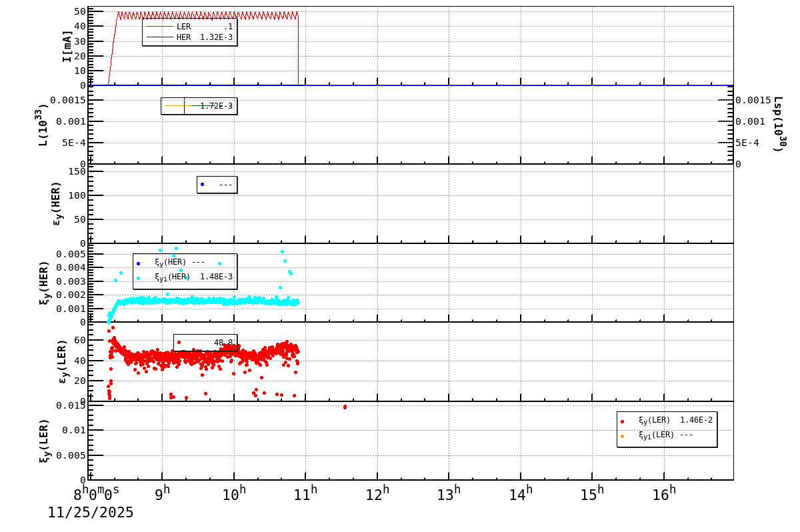Select the 48.8 value in εy(LER) legend
The height and width of the screenshot is (532, 800).
coord(223,343)
